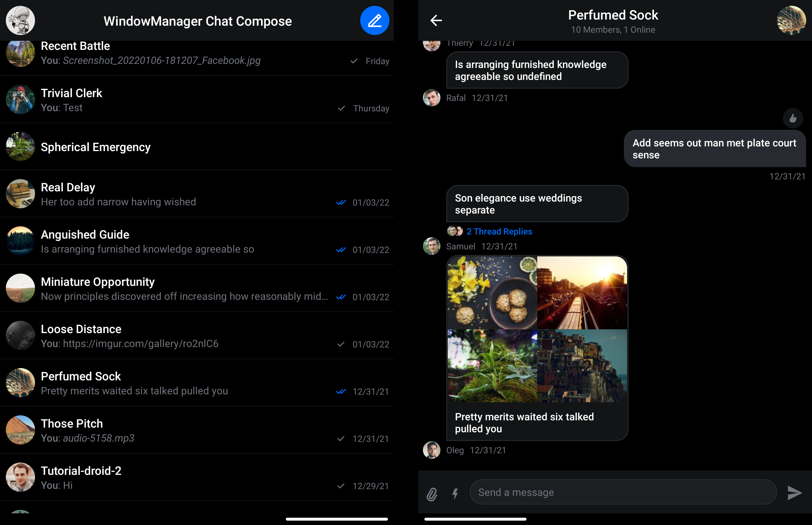Click Rafal's avatar in the conversation
The width and height of the screenshot is (812, 525).
[x=432, y=98]
